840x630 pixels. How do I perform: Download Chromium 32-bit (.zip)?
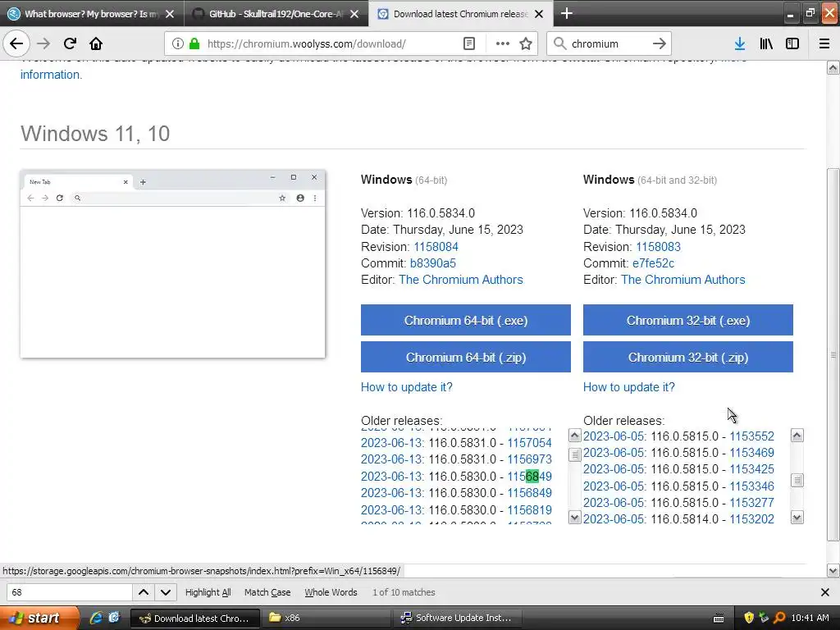[688, 357]
